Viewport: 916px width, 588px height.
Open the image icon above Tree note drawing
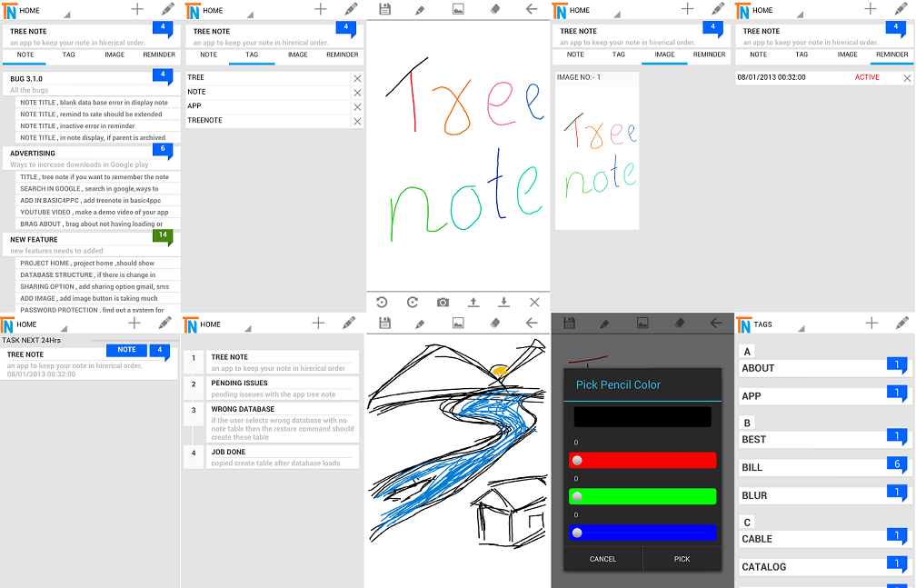coord(458,9)
